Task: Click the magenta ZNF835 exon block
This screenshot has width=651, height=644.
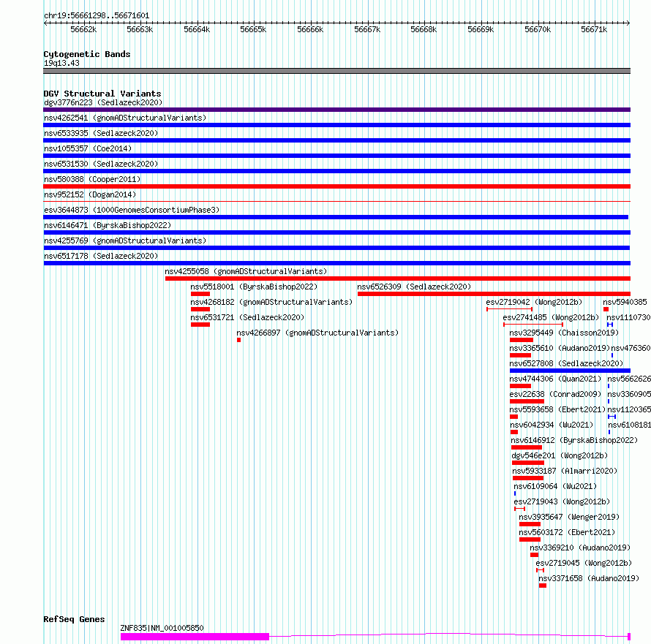Action: pyautogui.click(x=195, y=637)
